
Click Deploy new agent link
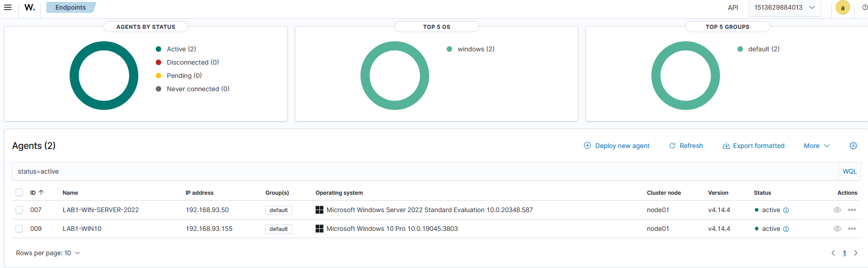coord(622,146)
